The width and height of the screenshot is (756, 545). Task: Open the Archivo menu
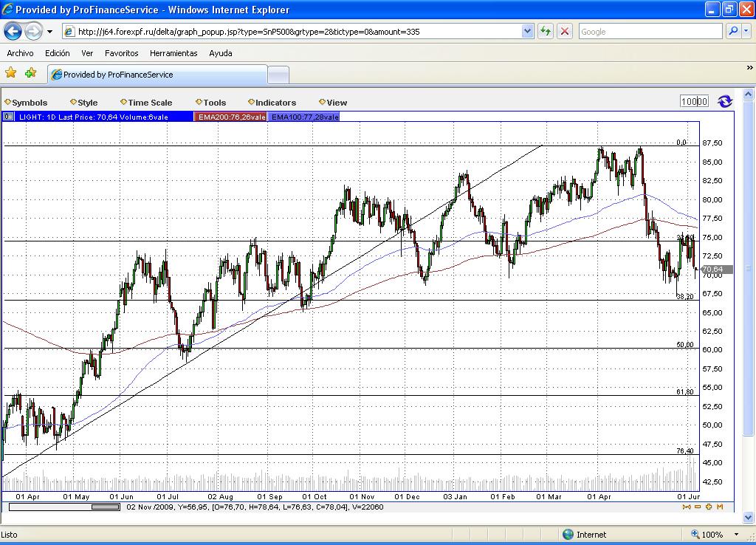tap(20, 53)
